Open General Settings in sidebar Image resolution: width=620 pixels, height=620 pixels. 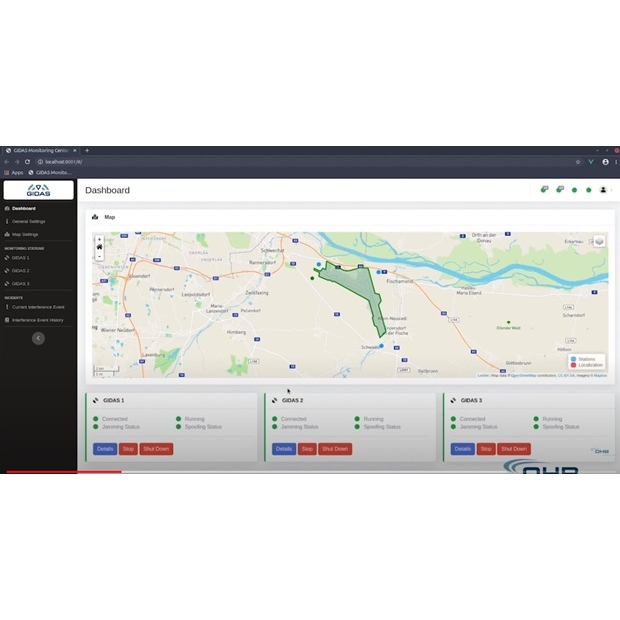point(28,221)
